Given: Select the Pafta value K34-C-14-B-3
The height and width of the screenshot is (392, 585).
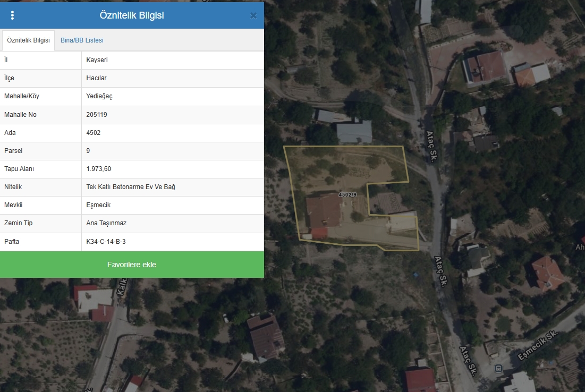Looking at the screenshot, I should click(106, 241).
